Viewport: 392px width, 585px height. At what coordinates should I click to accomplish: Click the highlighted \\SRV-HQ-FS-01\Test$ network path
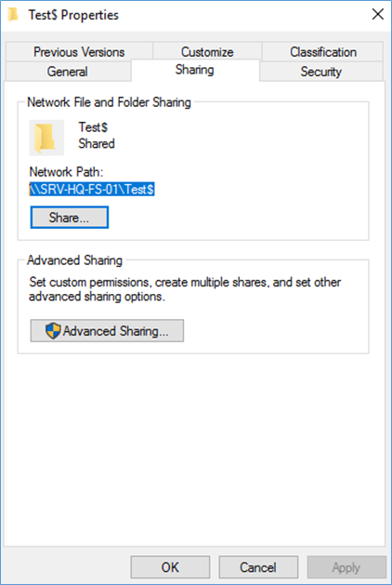(x=92, y=189)
